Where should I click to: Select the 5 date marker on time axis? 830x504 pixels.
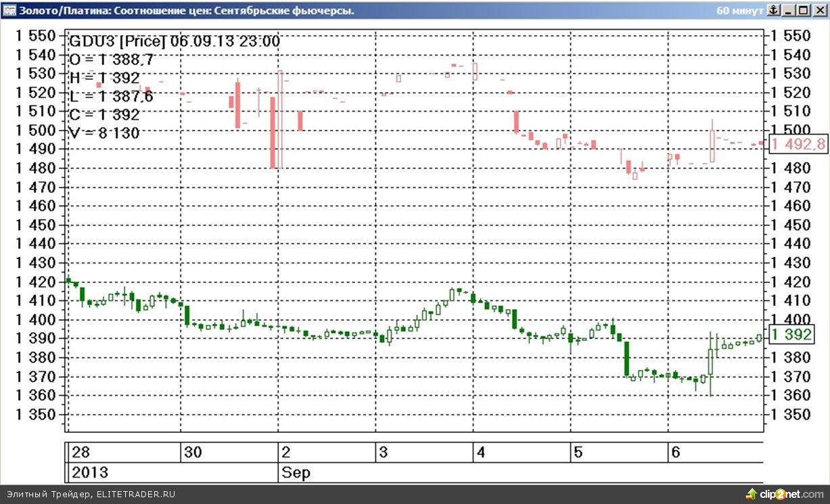click(x=578, y=453)
